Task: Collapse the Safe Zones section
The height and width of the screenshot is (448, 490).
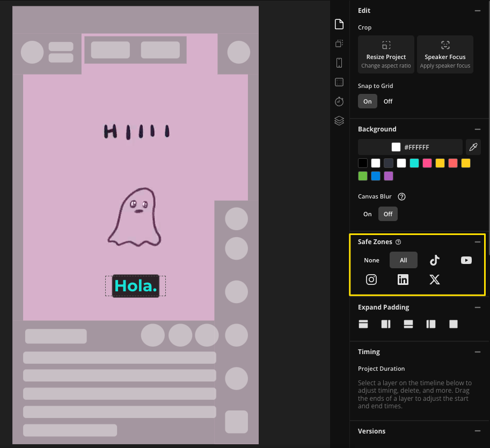Action: [x=477, y=242]
